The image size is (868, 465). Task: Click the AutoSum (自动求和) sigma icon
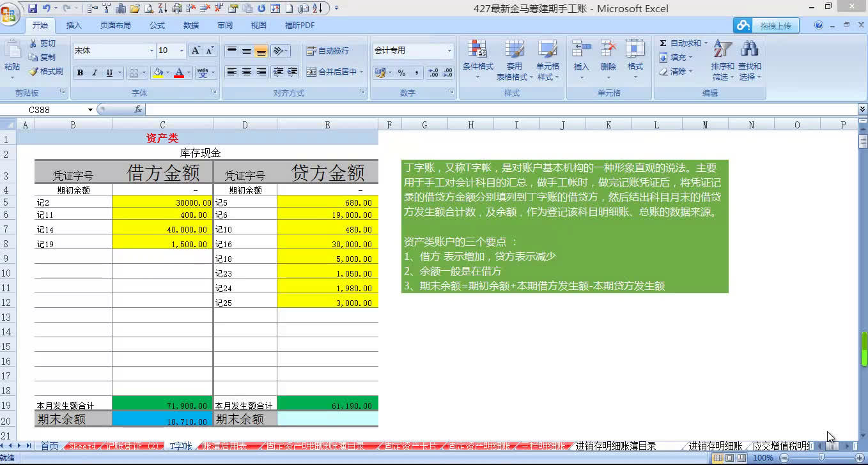tap(663, 43)
